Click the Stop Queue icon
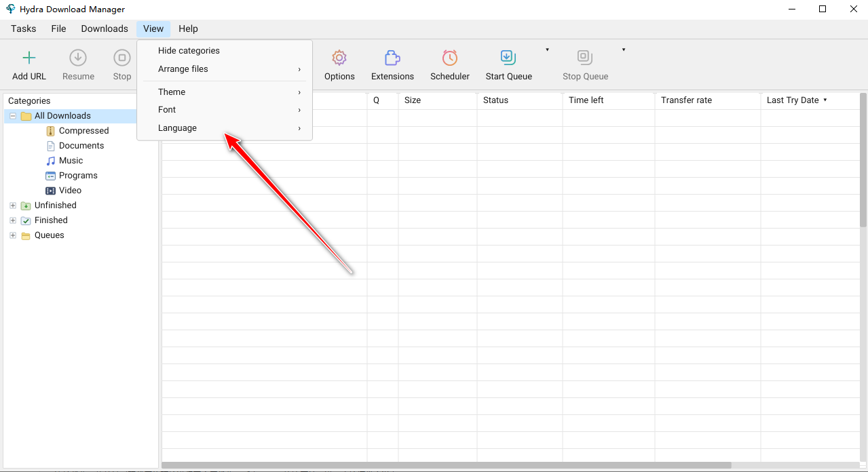 [585, 58]
